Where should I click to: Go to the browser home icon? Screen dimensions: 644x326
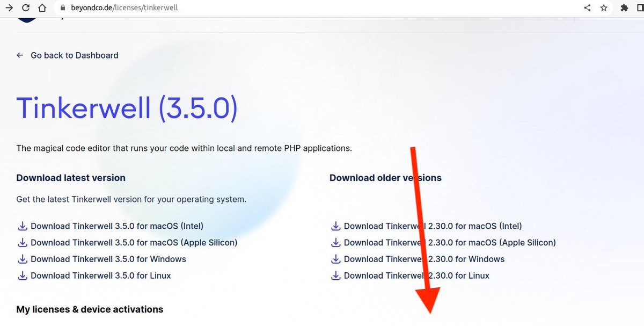pos(42,8)
